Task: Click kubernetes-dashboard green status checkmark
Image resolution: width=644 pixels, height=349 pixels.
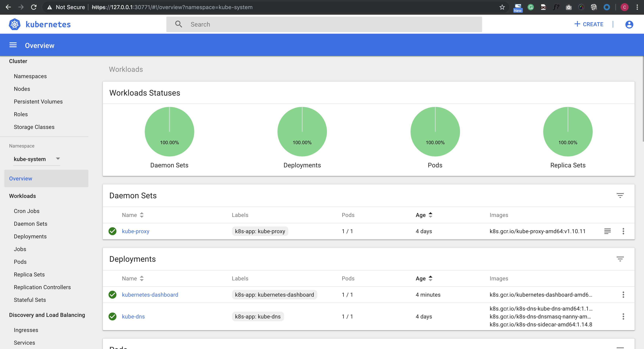Action: pos(112,295)
